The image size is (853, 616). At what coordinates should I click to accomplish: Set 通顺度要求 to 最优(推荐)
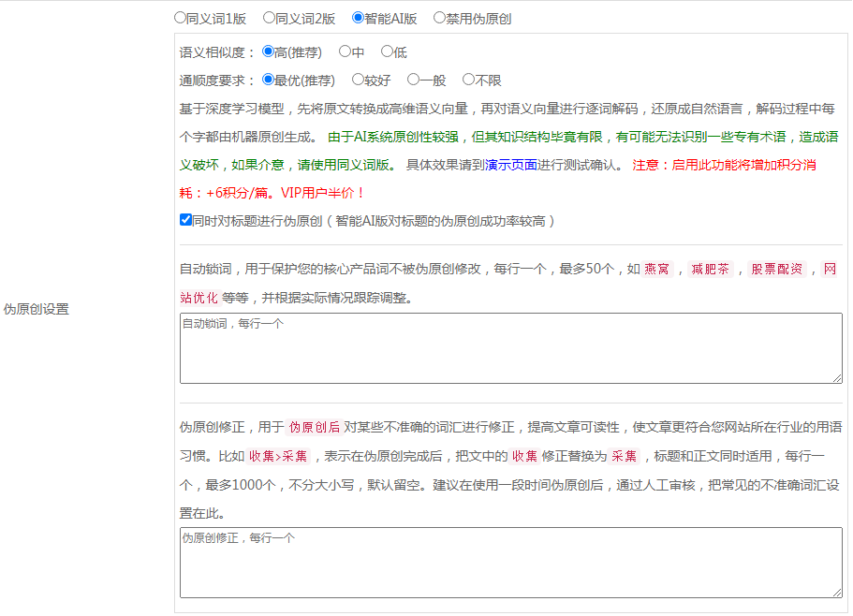coord(268,80)
